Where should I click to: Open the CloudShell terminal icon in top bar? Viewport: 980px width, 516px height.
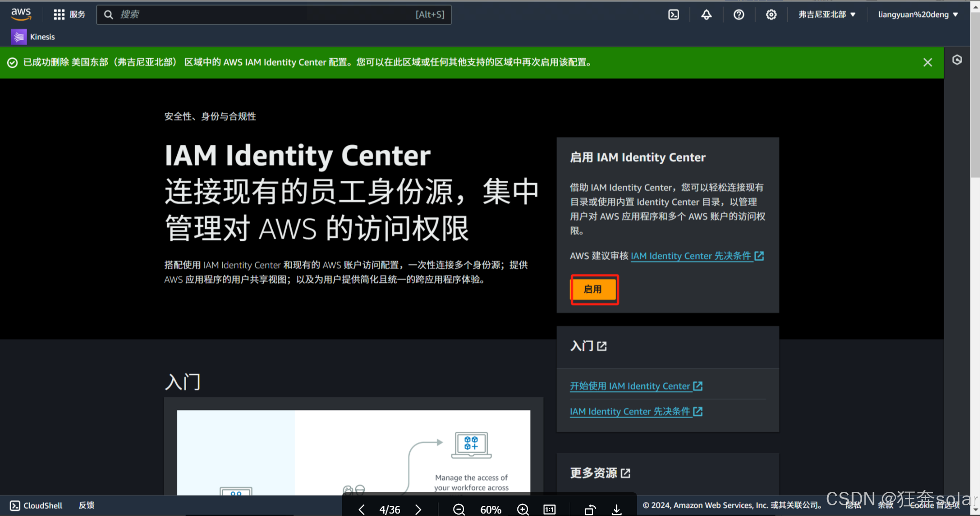tap(673, 15)
